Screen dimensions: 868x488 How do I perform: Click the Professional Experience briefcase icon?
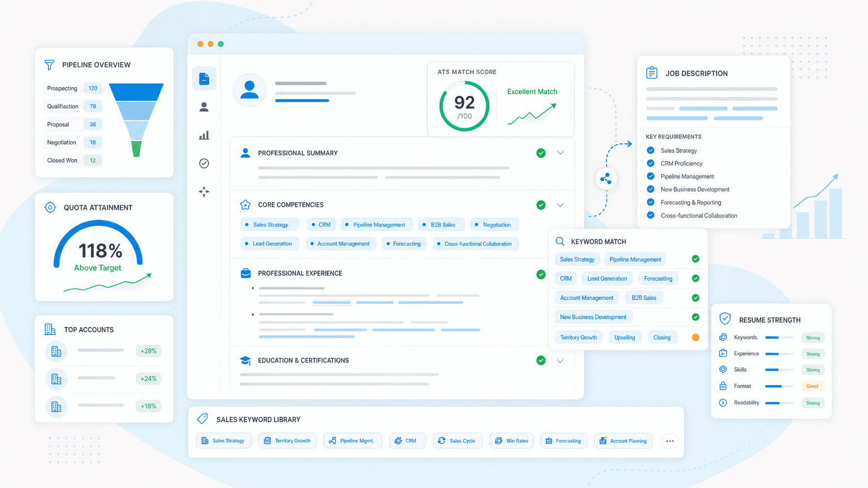245,273
